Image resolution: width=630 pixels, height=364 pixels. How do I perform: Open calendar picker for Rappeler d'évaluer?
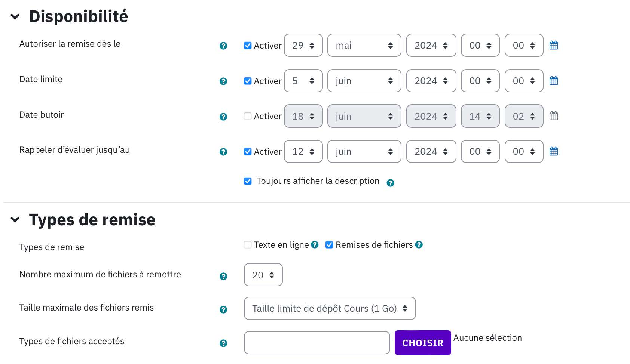pos(554,151)
